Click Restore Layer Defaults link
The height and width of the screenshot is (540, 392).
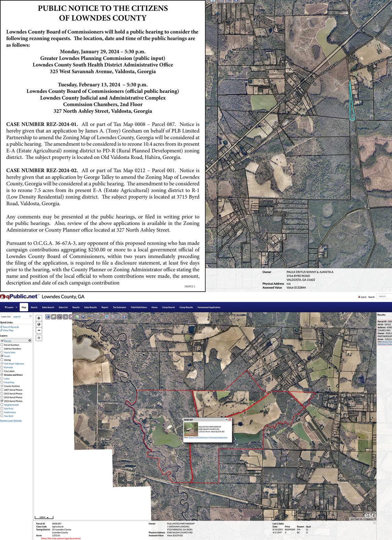click(x=11, y=421)
